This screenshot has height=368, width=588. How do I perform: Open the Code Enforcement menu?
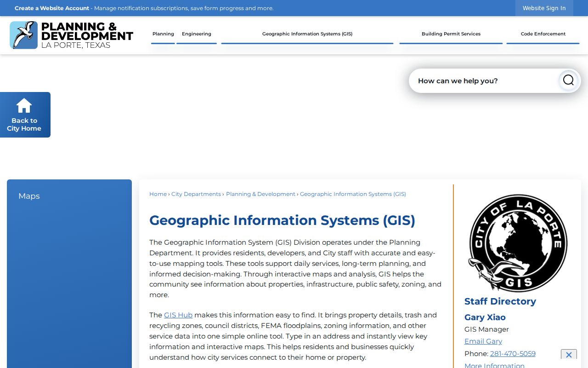543,34
